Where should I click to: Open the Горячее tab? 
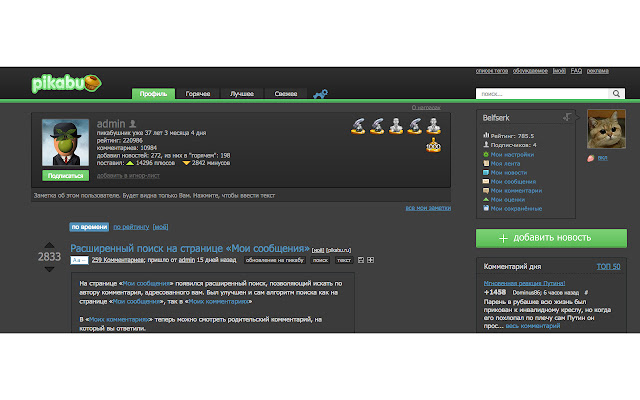(198, 94)
